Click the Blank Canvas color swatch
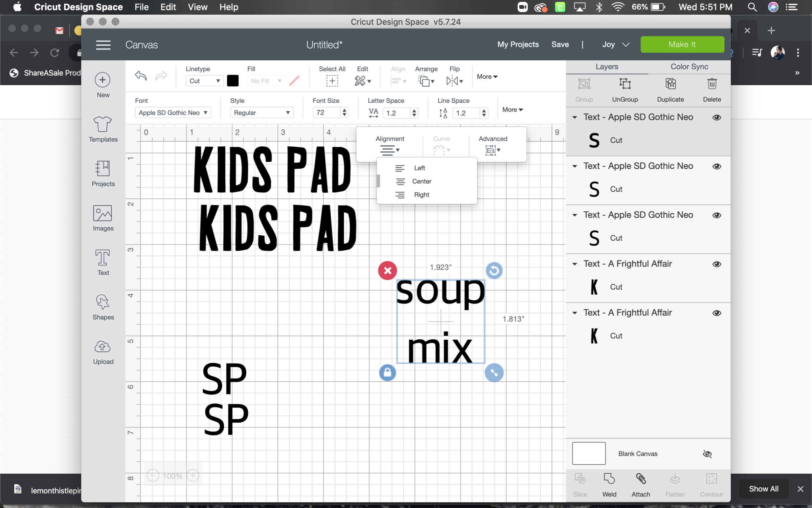Viewport: 812px width, 508px height. pyautogui.click(x=589, y=453)
